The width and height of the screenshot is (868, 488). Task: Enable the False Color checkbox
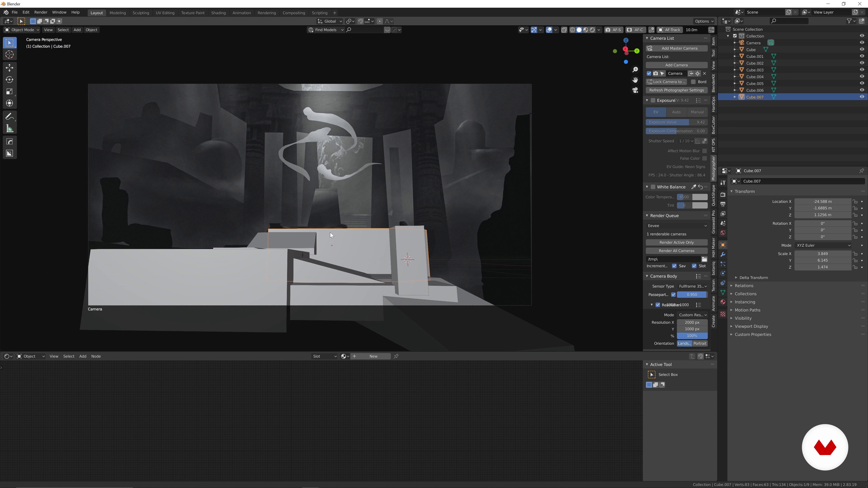pyautogui.click(x=705, y=158)
